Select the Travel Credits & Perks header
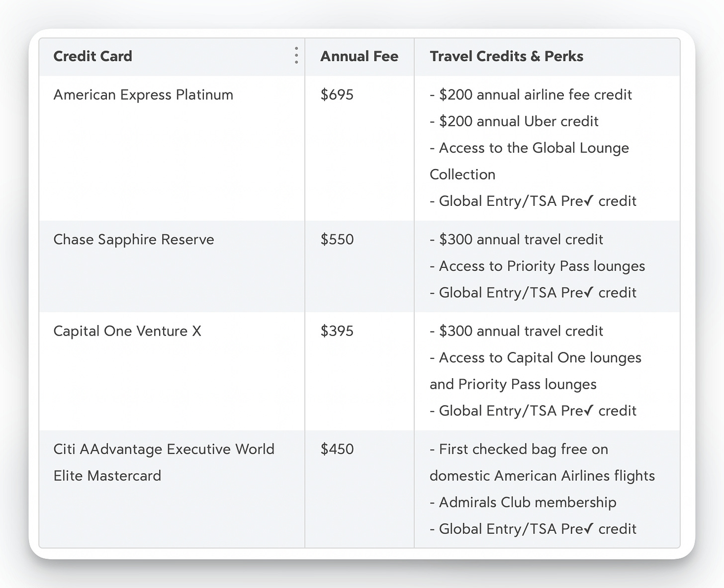 (x=506, y=56)
